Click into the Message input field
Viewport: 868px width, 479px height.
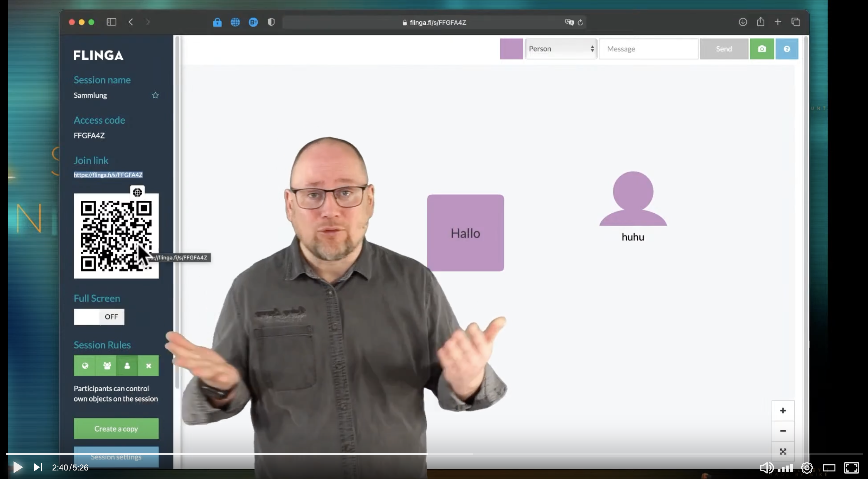648,49
